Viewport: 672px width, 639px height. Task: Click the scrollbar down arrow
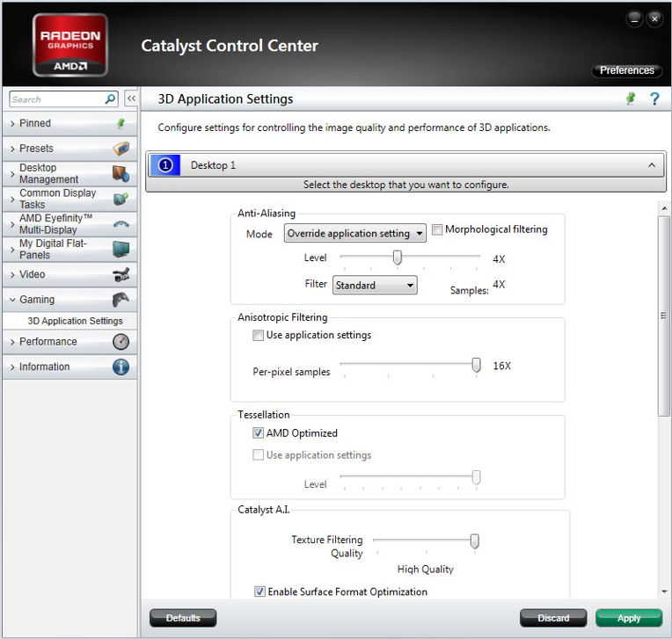(x=664, y=592)
